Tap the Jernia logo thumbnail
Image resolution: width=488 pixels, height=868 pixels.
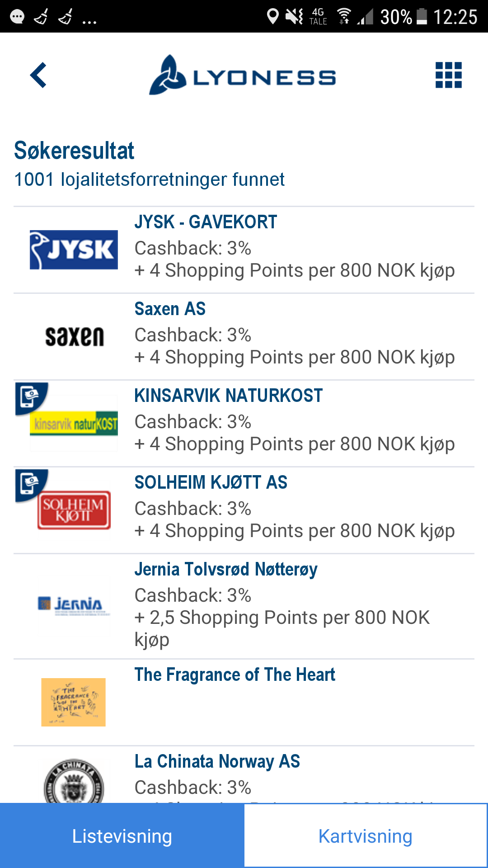pyautogui.click(x=74, y=605)
